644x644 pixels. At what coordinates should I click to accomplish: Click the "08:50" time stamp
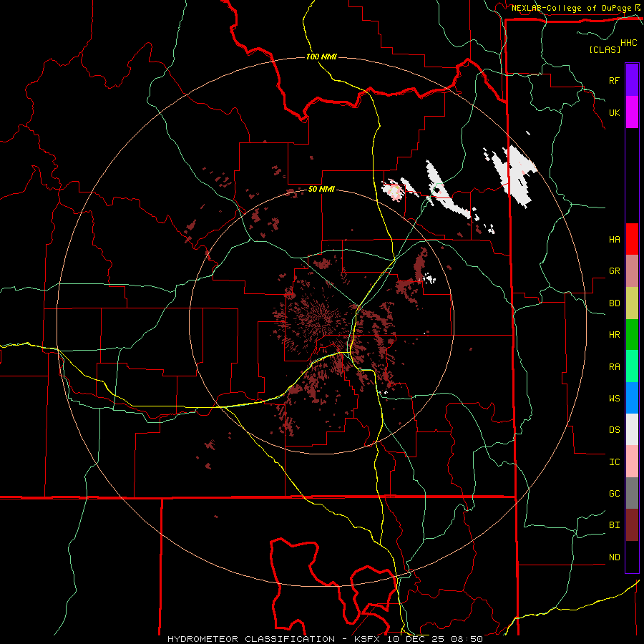tap(467, 639)
